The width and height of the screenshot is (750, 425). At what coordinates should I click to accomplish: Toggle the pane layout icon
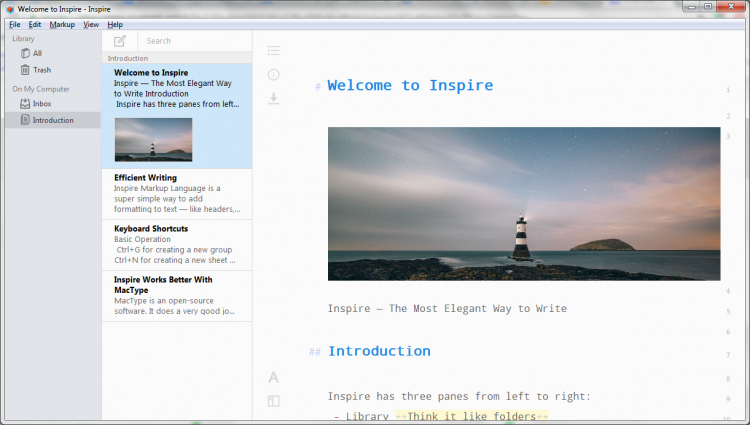coord(274,401)
